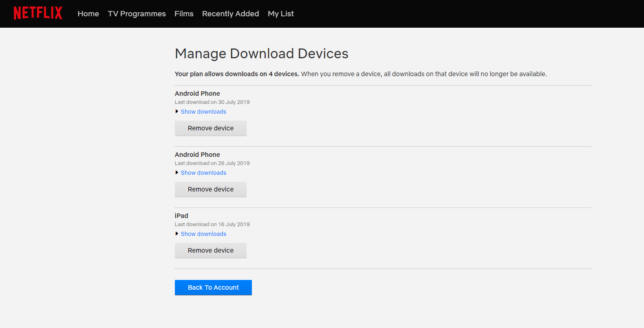
Task: Open the TV Programmes section
Action: tap(137, 14)
